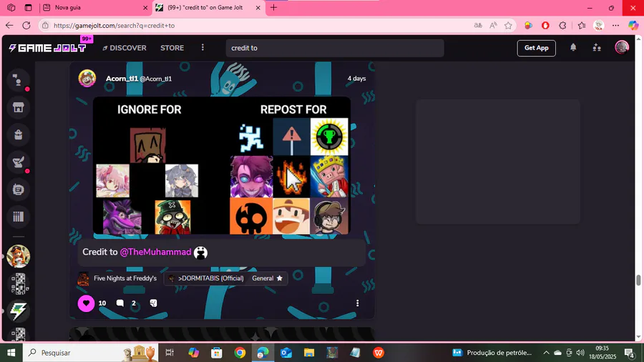Open the Windows notification center
644x362 pixels.
pos(629,353)
